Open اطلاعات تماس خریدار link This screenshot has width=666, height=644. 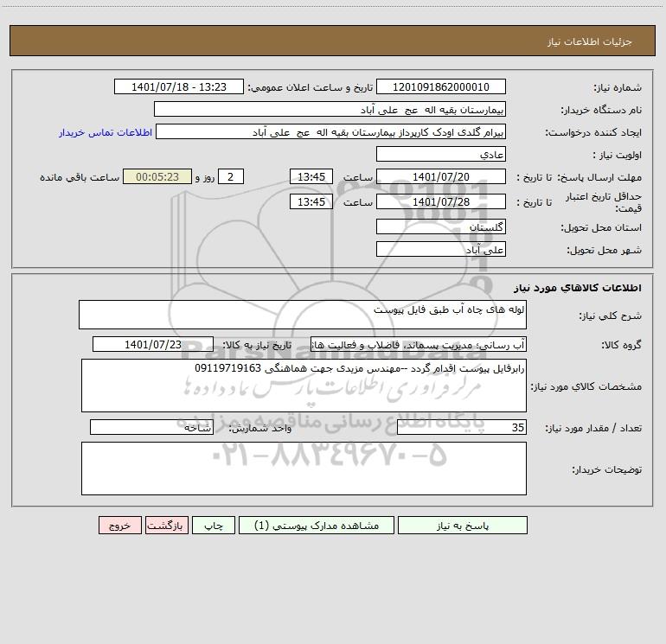106,132
